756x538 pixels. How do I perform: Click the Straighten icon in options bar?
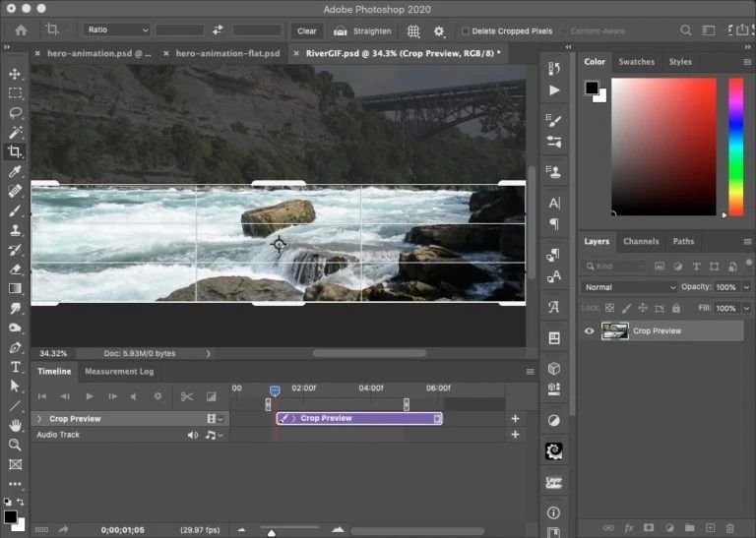click(x=341, y=30)
